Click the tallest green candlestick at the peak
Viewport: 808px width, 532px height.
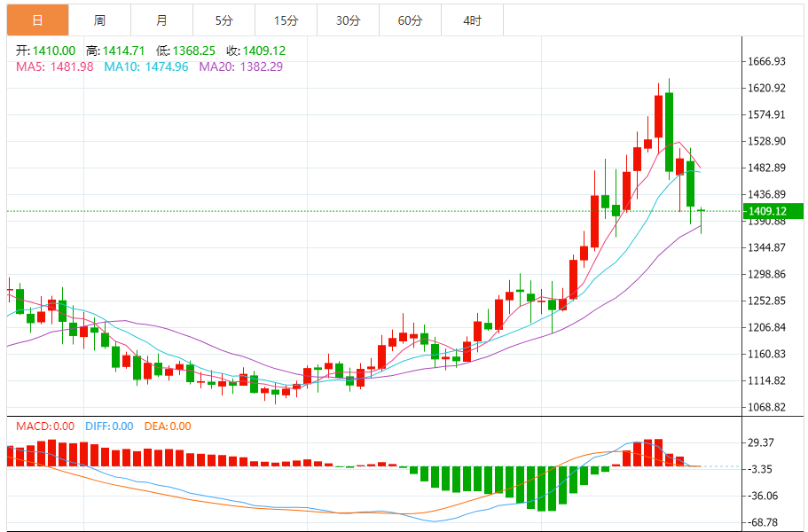pos(669,130)
